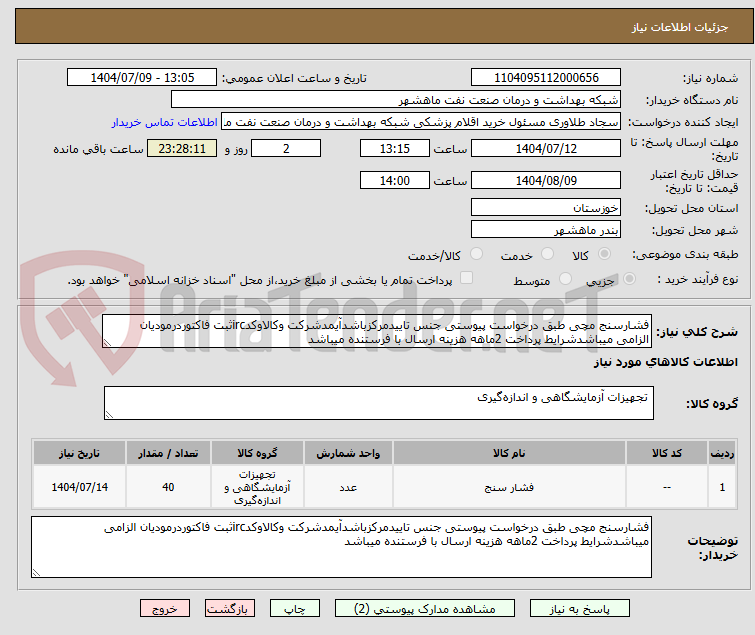Click the row's -- item code cell
The width and height of the screenshot is (755, 635).
(x=667, y=487)
